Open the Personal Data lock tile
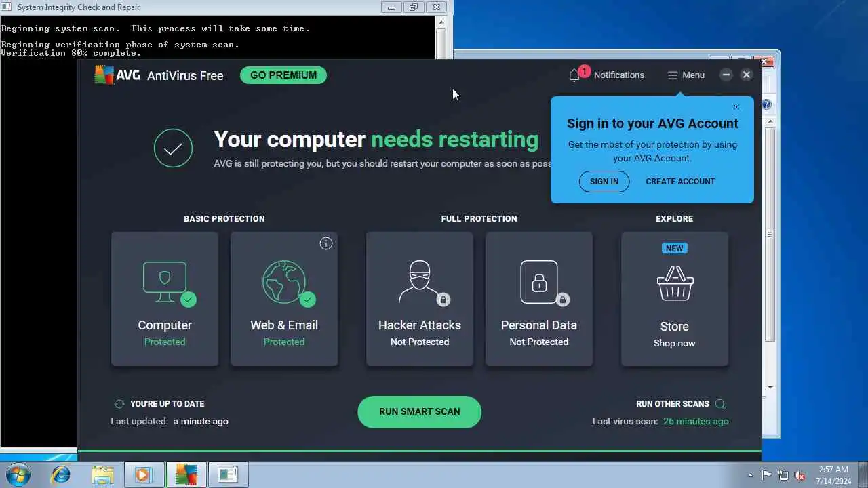868x488 pixels. tap(539, 299)
